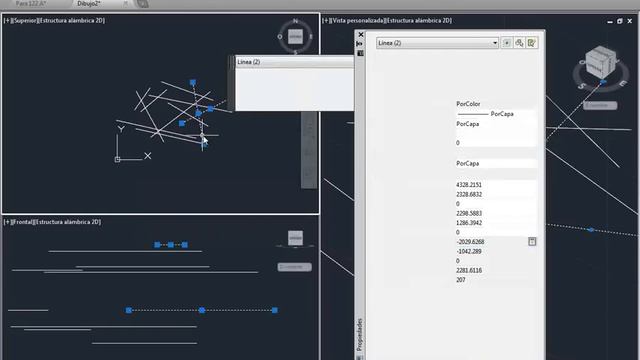Select the middle grip of upper Frontal line
640x360 pixels.
pyautogui.click(x=171, y=245)
